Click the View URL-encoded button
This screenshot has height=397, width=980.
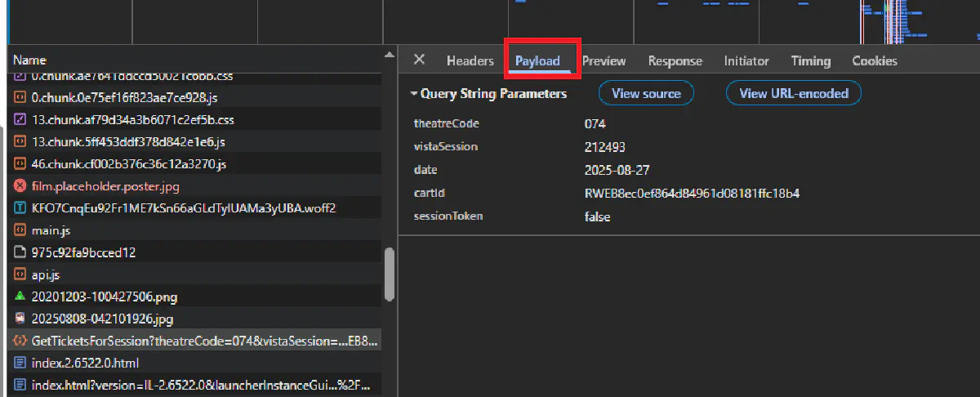pos(793,94)
